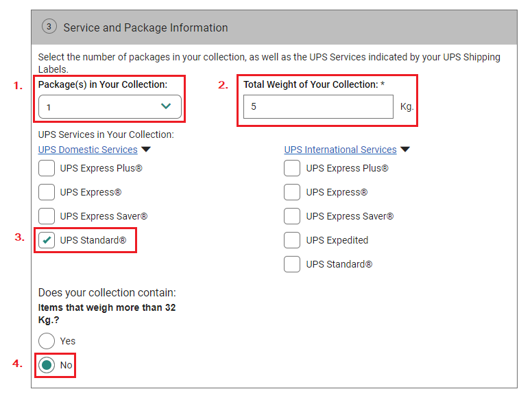Click the Total Weight input field
This screenshot has width=532, height=400.
pos(318,107)
